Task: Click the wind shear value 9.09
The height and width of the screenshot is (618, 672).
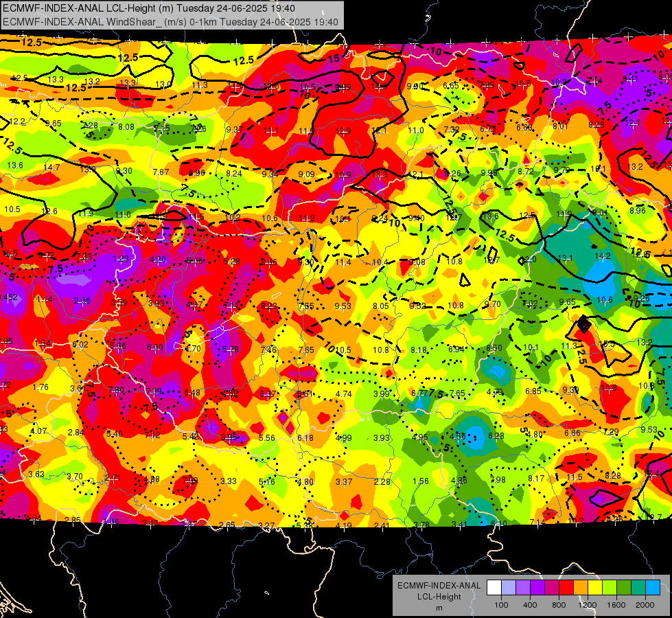Action: (x=306, y=174)
